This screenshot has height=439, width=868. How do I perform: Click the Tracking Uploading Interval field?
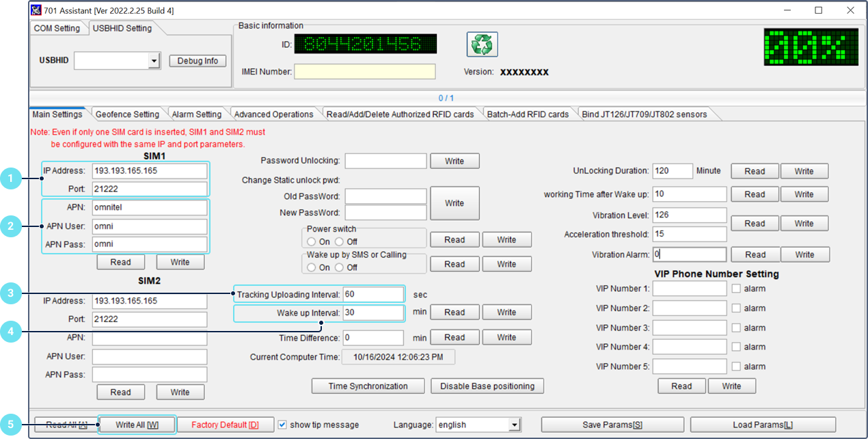coord(373,295)
